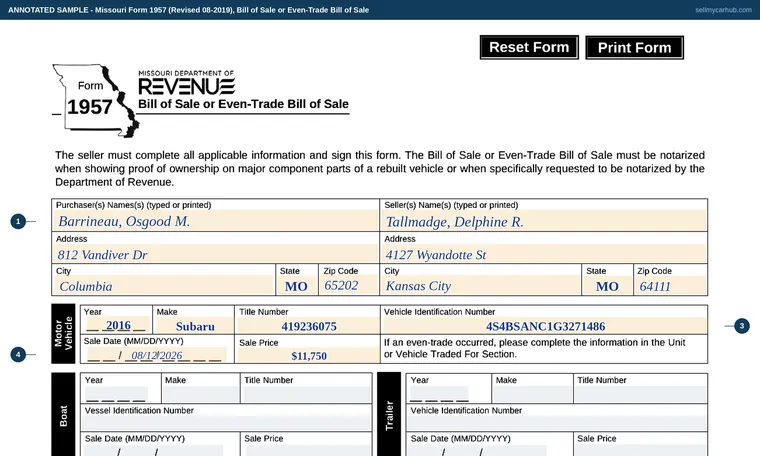Click the VIN field 4S4BSANC1G3271486
The image size is (760, 456).
(545, 326)
